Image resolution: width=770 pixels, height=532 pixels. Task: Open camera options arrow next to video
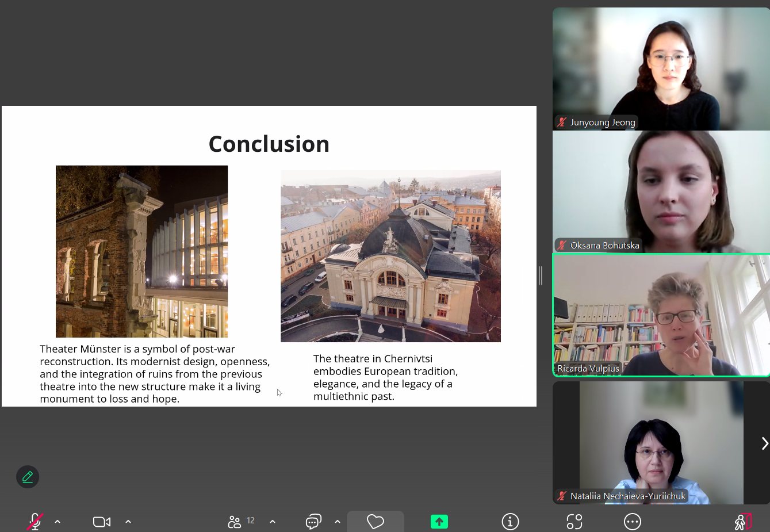point(128,522)
